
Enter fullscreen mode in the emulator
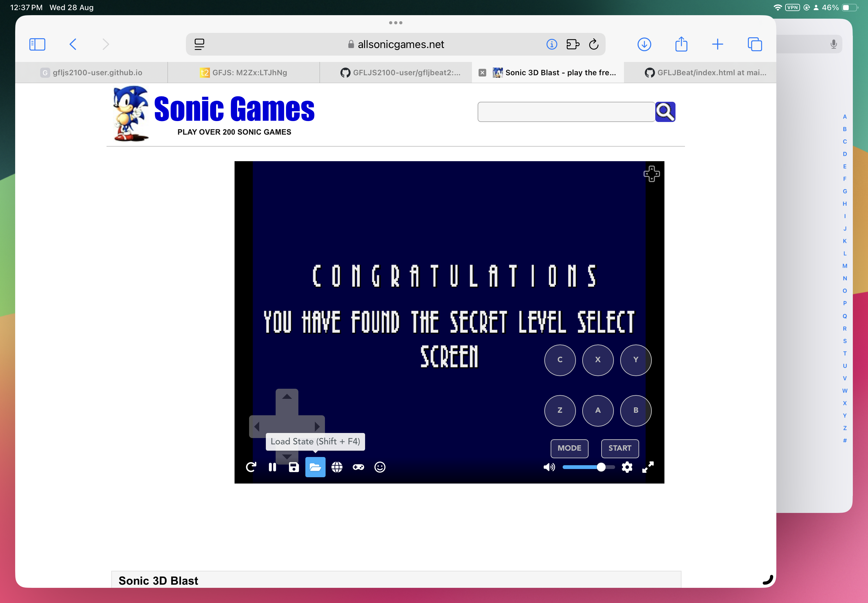pyautogui.click(x=648, y=467)
